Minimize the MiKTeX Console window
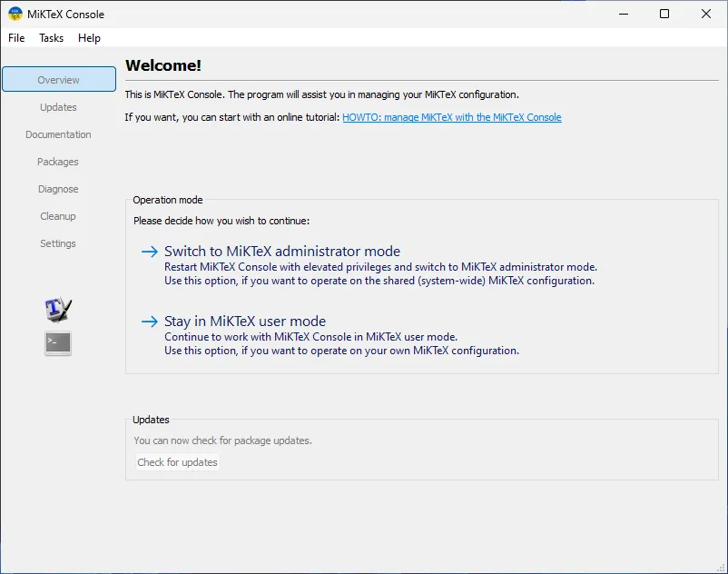The width and height of the screenshot is (728, 574). tap(624, 14)
